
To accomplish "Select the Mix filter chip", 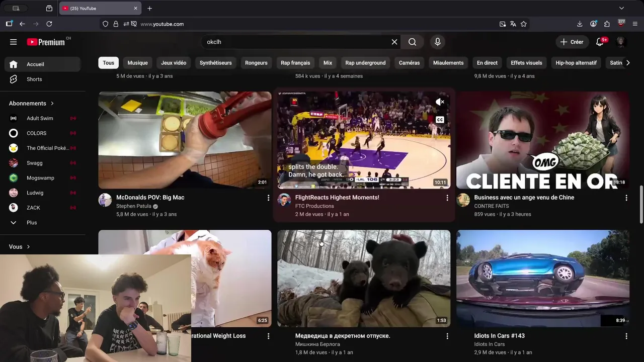I will pyautogui.click(x=328, y=63).
